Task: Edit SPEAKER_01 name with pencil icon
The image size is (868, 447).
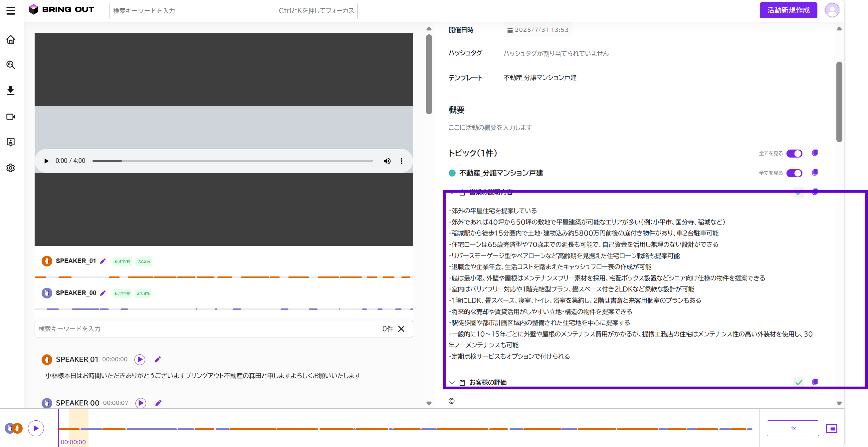Action: click(103, 261)
